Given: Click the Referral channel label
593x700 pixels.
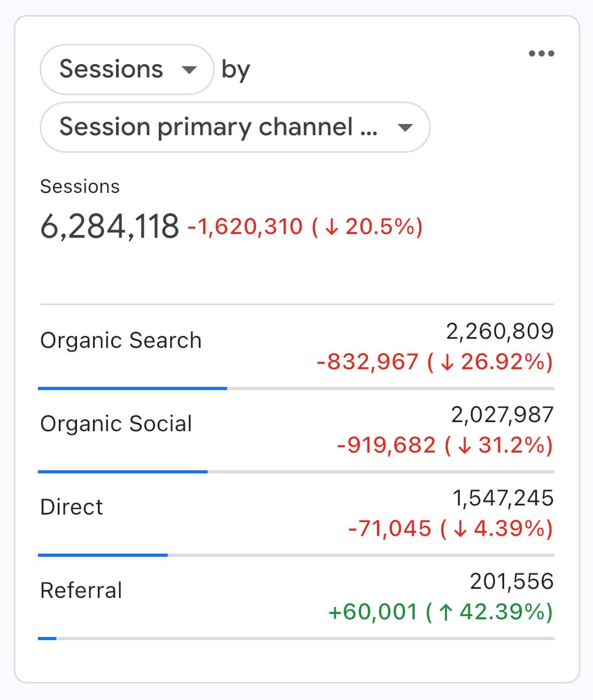Looking at the screenshot, I should (81, 590).
